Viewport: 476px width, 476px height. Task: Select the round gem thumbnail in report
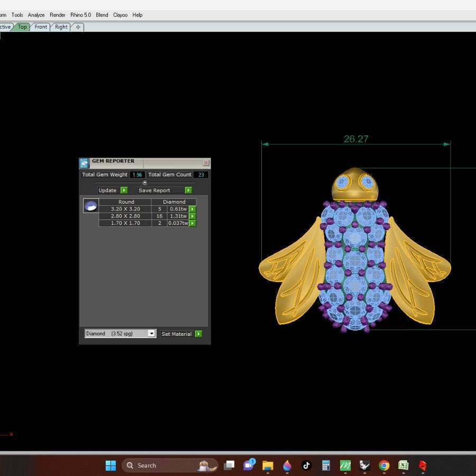click(x=91, y=206)
